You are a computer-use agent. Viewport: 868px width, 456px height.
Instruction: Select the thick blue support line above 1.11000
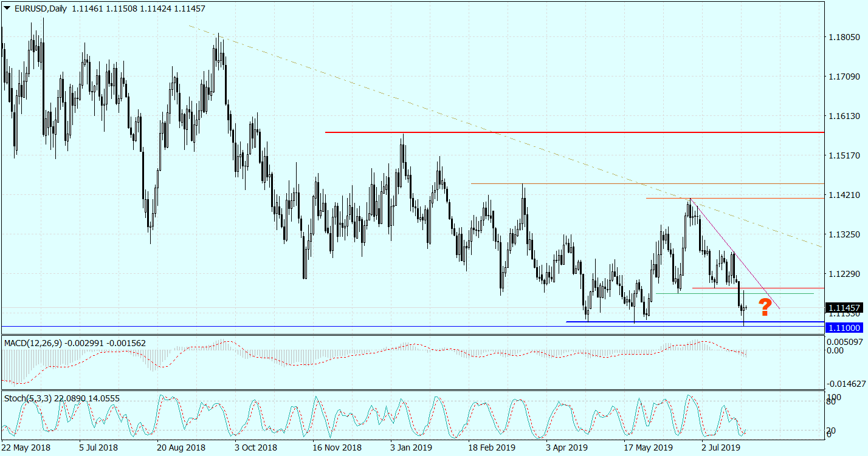pyautogui.click(x=695, y=322)
